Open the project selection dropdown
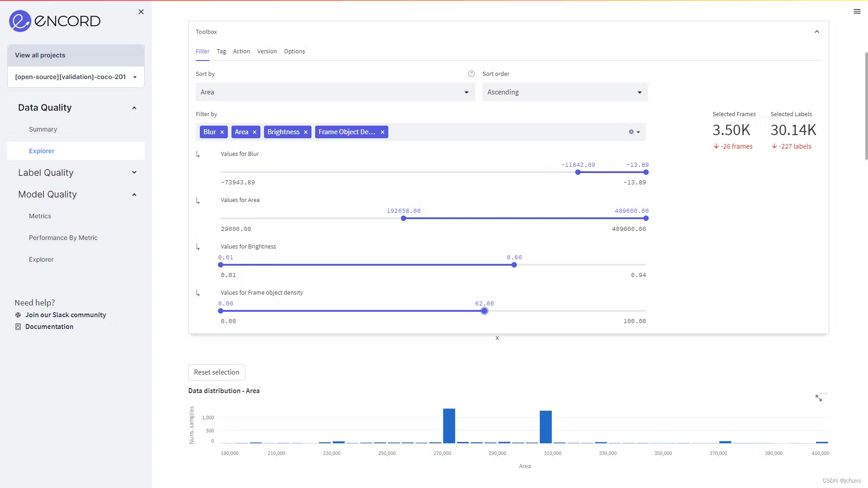Viewport: 868px width, 488px height. [x=76, y=77]
